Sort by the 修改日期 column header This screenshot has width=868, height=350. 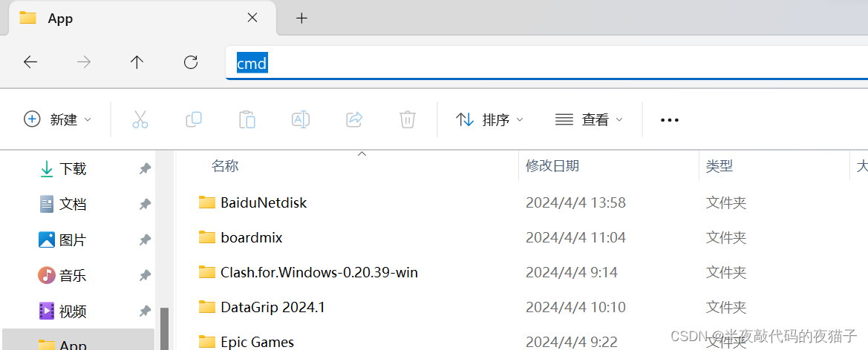[x=552, y=165]
